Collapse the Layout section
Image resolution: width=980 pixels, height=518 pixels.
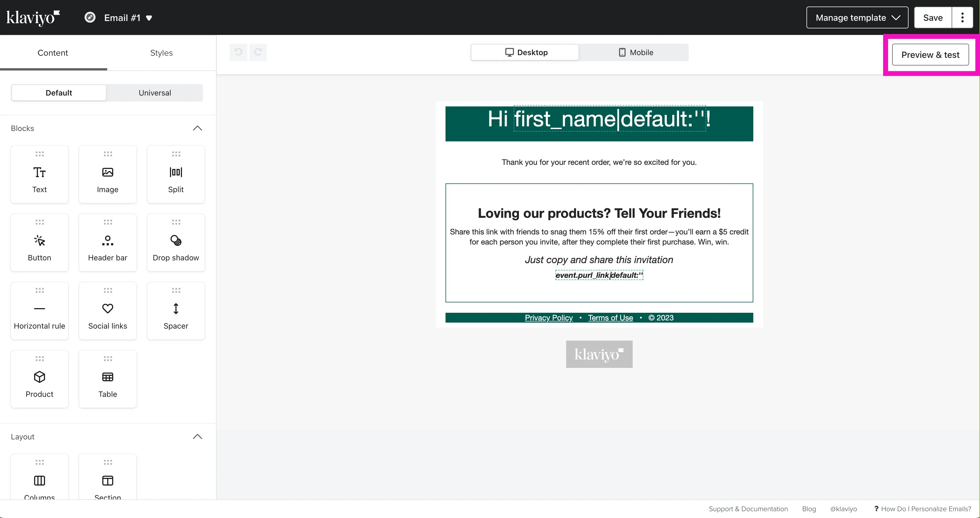coord(198,437)
